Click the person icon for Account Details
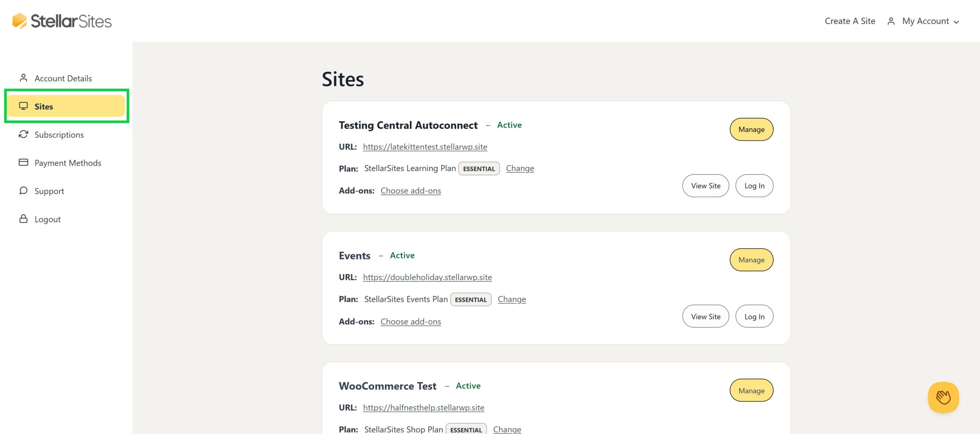 pyautogui.click(x=24, y=78)
